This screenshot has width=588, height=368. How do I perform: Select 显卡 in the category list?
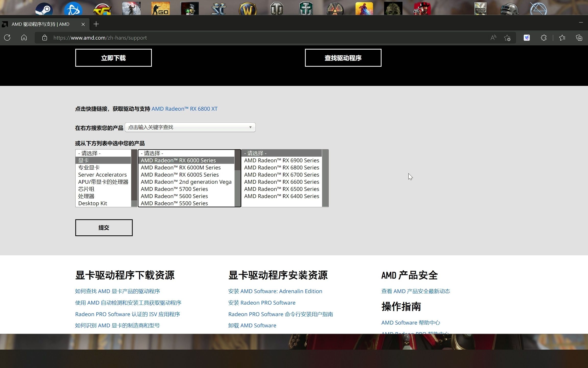click(x=103, y=160)
